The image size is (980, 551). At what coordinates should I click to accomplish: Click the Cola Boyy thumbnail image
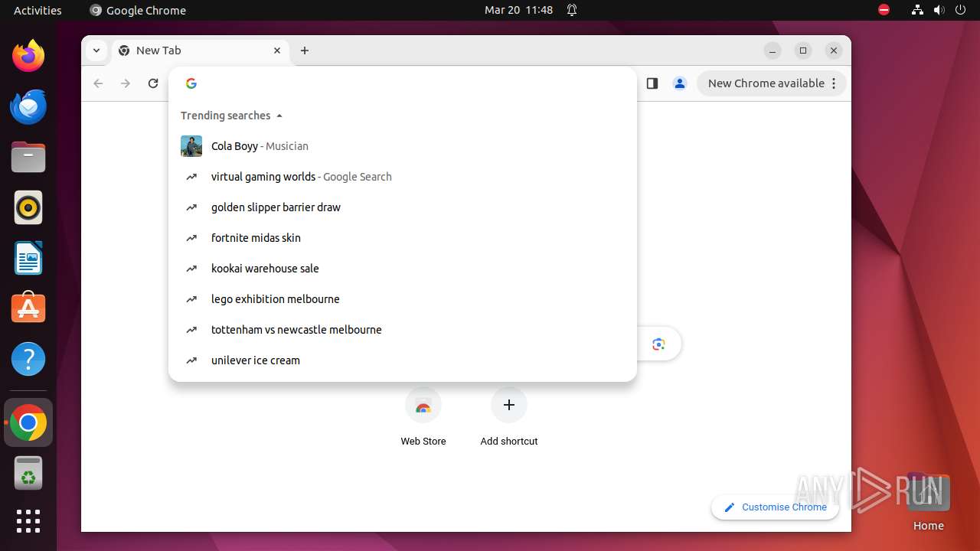191,146
